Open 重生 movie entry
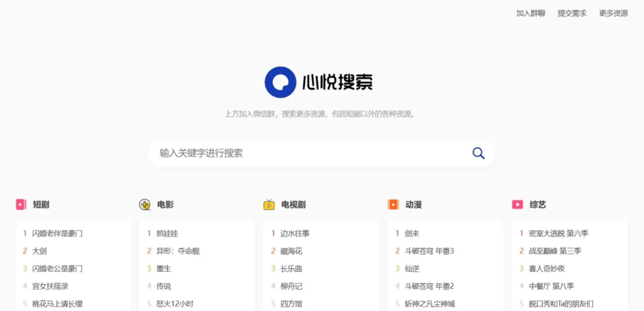This screenshot has width=644, height=311. [164, 269]
